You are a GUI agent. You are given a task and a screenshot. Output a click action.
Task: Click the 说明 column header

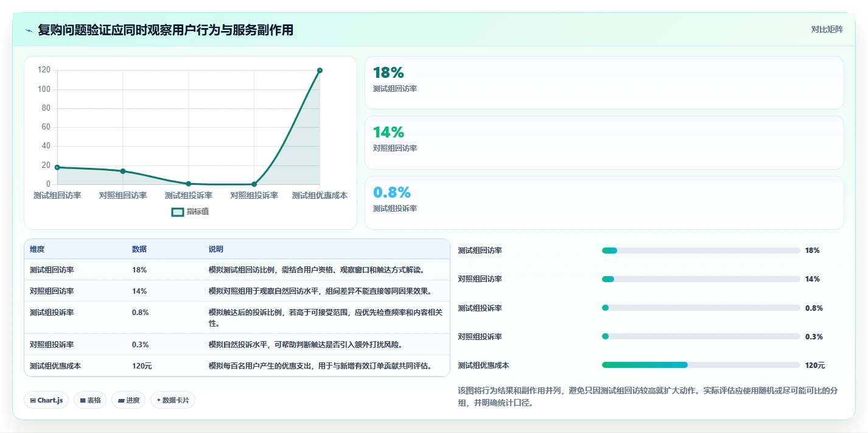coord(215,249)
